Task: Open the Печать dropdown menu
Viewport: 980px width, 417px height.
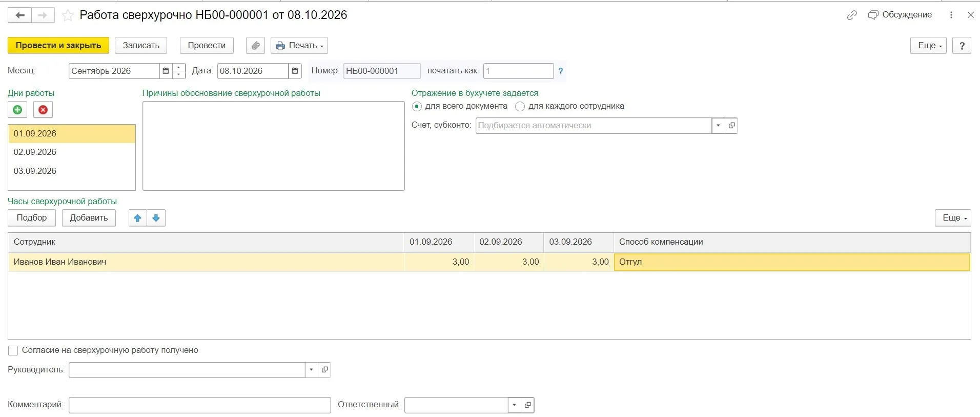Action: pos(299,45)
